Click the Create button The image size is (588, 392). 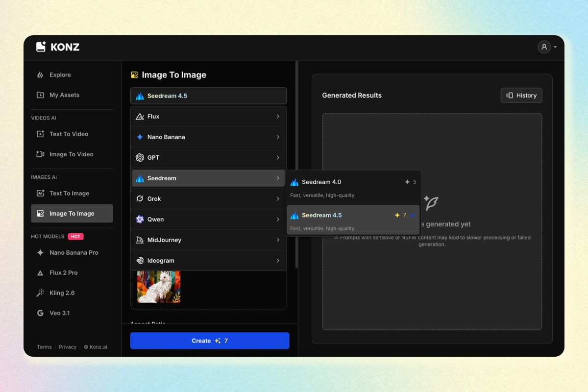pyautogui.click(x=210, y=341)
